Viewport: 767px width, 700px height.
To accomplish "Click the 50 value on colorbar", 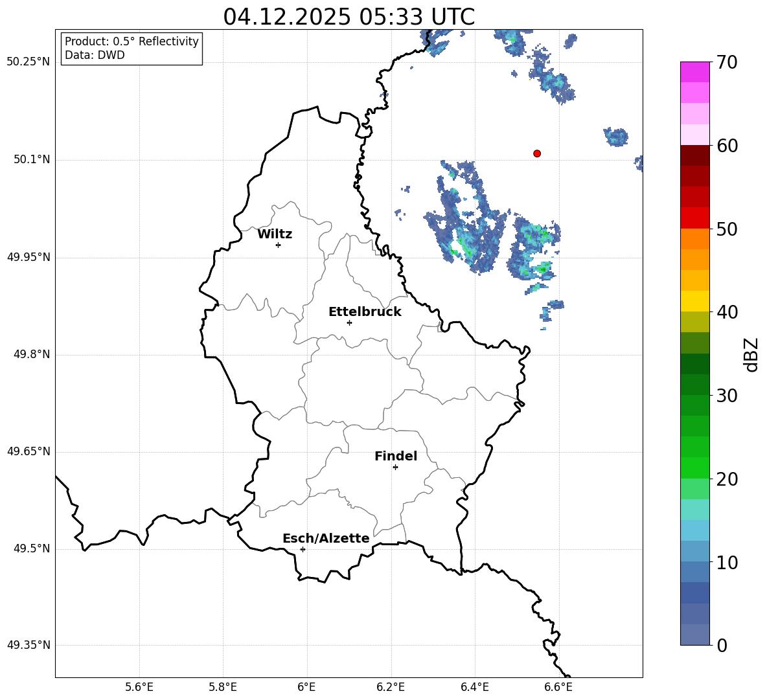I will pos(727,229).
